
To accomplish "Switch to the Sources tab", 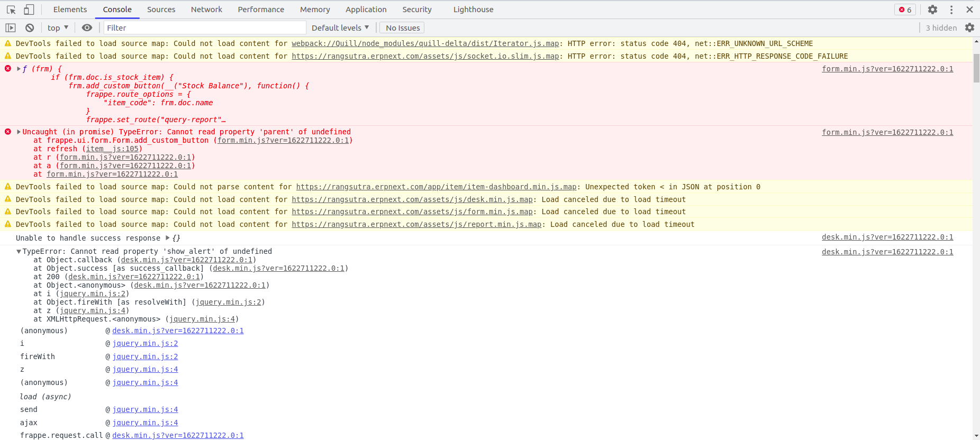I will pos(161,10).
